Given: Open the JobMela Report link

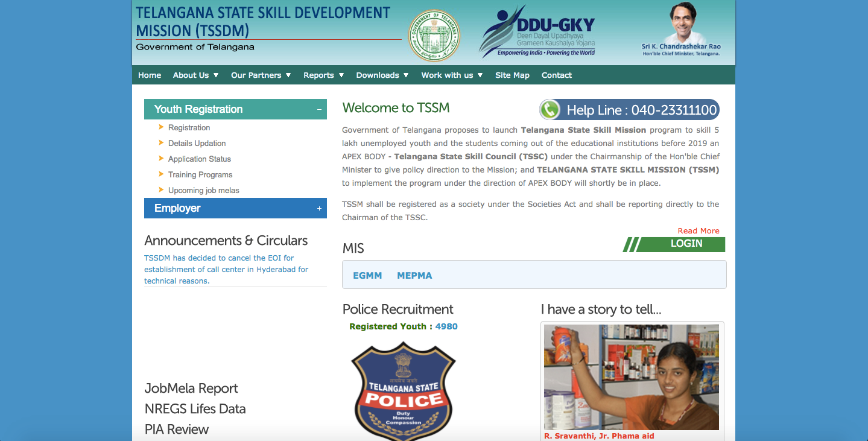Looking at the screenshot, I should [x=191, y=388].
